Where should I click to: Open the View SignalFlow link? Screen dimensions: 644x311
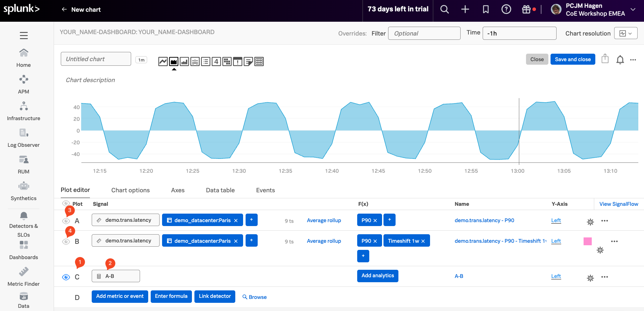coord(618,204)
